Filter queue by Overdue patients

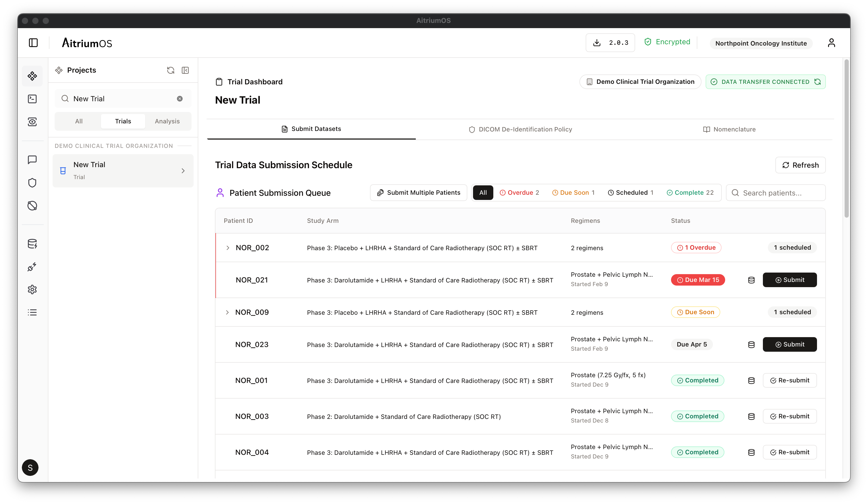tap(519, 193)
